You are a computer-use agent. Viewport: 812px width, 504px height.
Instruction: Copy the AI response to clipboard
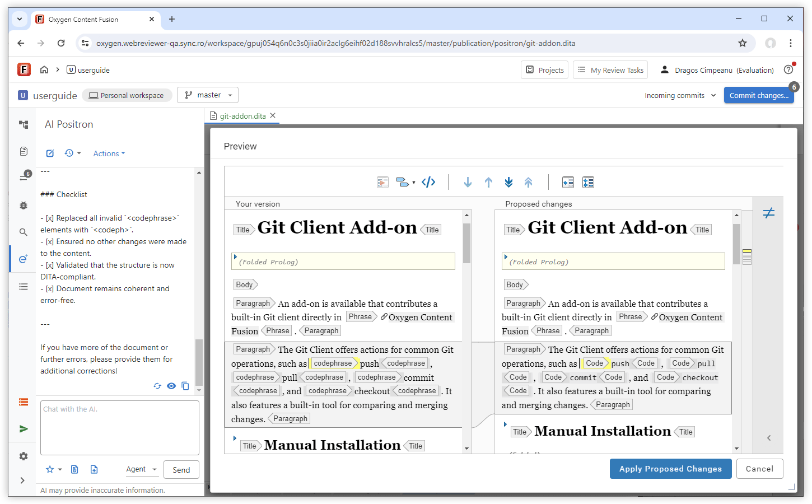pyautogui.click(x=185, y=386)
